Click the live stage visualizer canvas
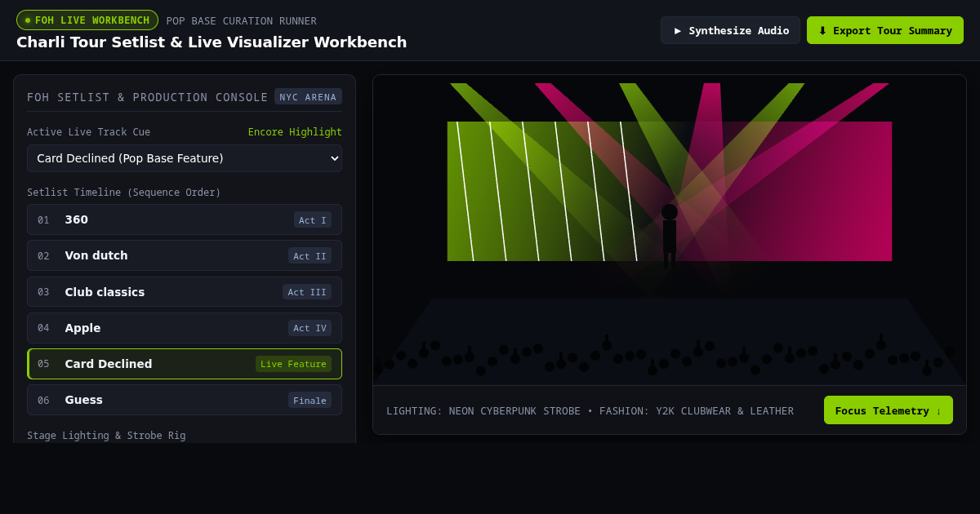The width and height of the screenshot is (980, 514). click(670, 230)
